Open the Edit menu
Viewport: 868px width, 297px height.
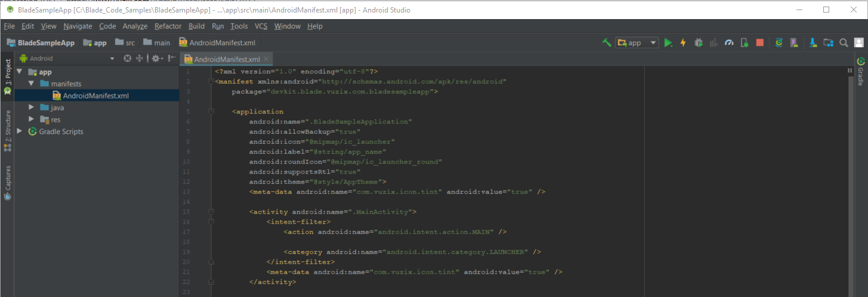pos(28,26)
